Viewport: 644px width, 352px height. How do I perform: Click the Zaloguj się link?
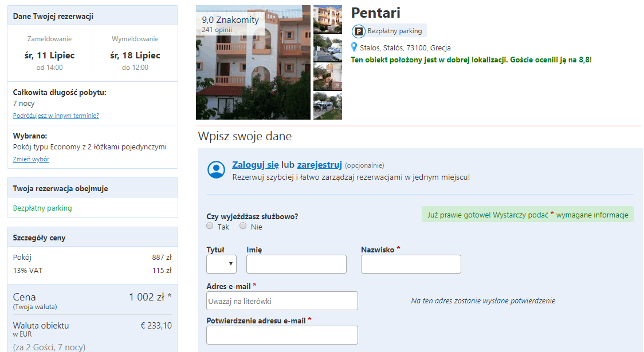[256, 164]
